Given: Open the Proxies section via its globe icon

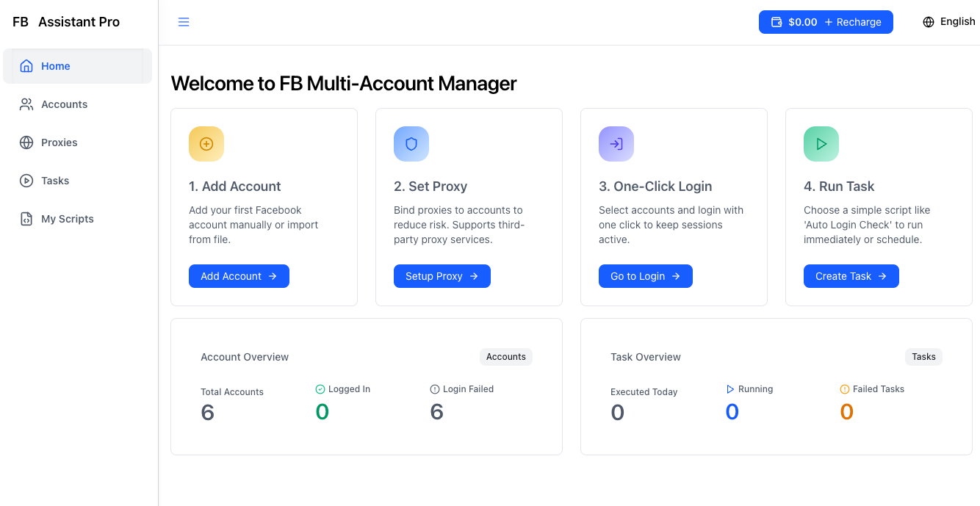Looking at the screenshot, I should tap(27, 142).
